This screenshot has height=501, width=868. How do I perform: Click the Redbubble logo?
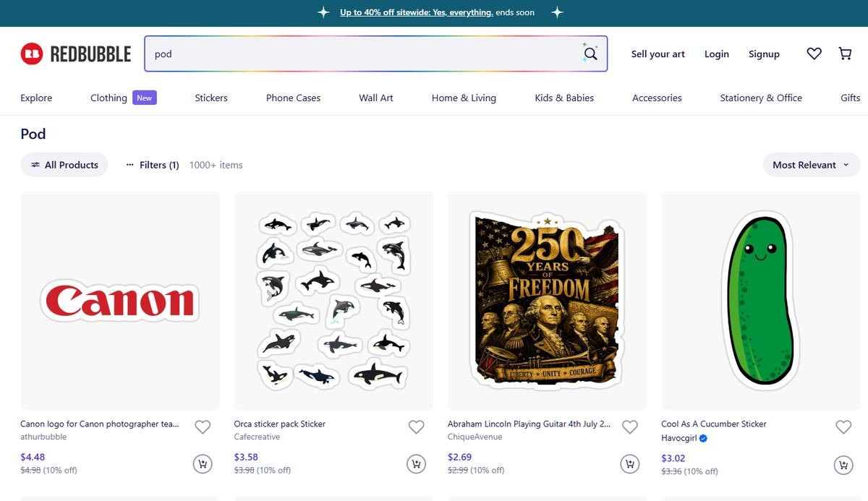(x=76, y=53)
